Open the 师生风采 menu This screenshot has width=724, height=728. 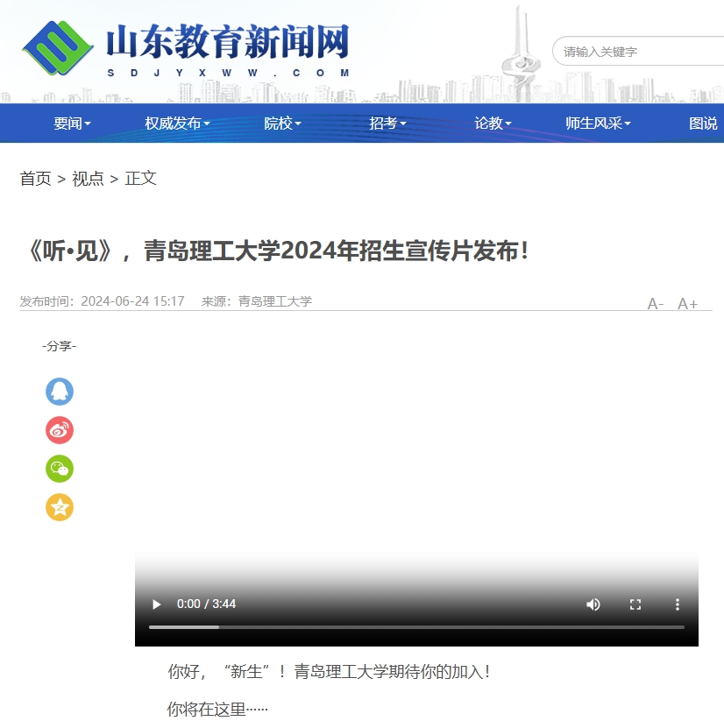598,124
